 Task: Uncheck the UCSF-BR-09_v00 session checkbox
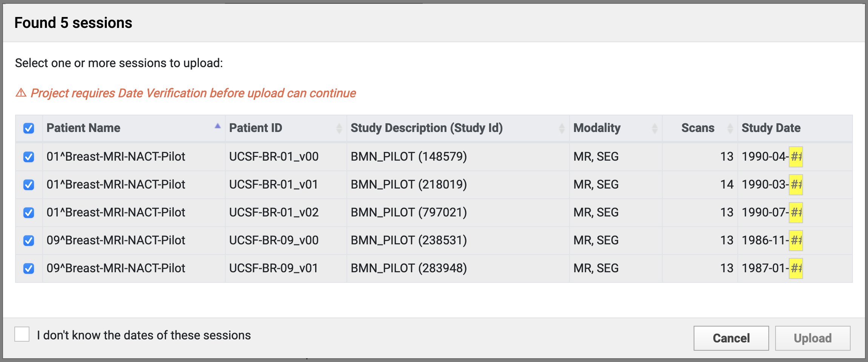click(29, 241)
